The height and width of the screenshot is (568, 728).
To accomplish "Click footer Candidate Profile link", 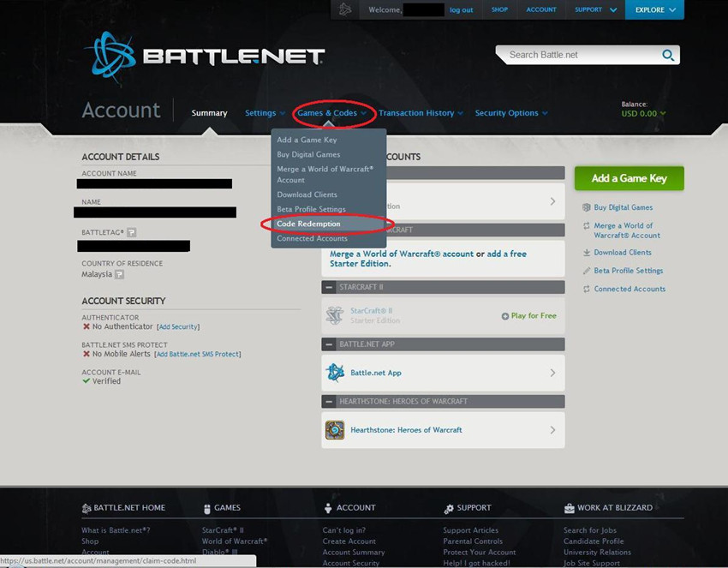I will 594,541.
